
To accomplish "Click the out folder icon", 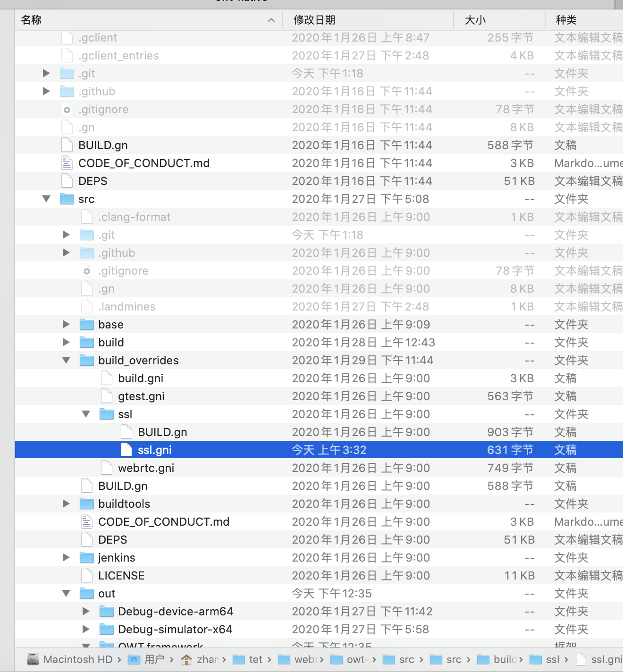I will pyautogui.click(x=87, y=593).
